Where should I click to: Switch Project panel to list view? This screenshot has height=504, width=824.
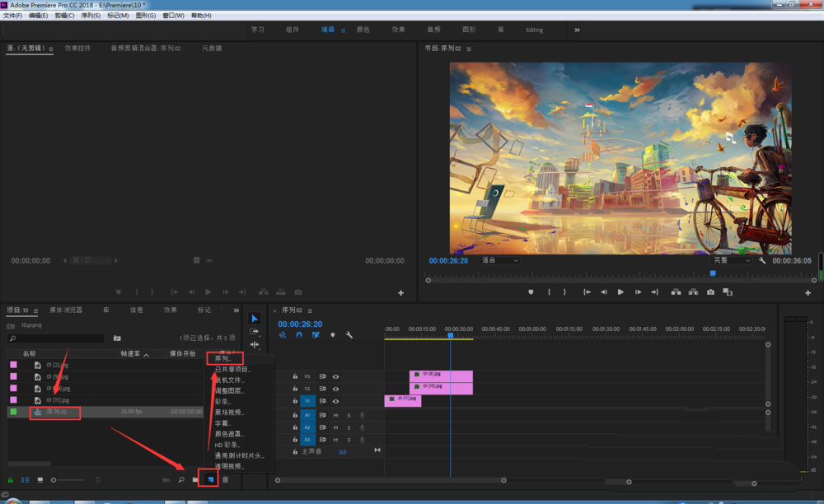26,480
